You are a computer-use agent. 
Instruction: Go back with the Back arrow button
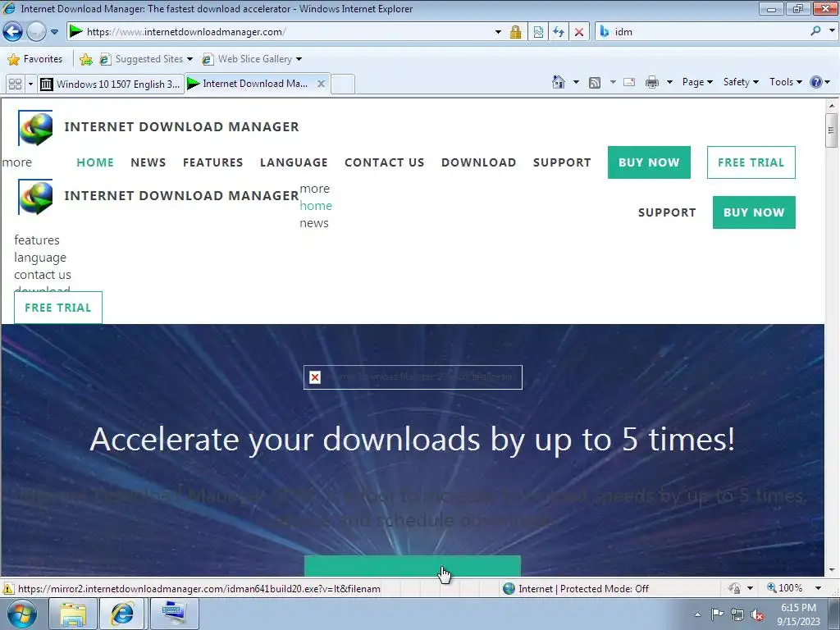click(x=13, y=32)
